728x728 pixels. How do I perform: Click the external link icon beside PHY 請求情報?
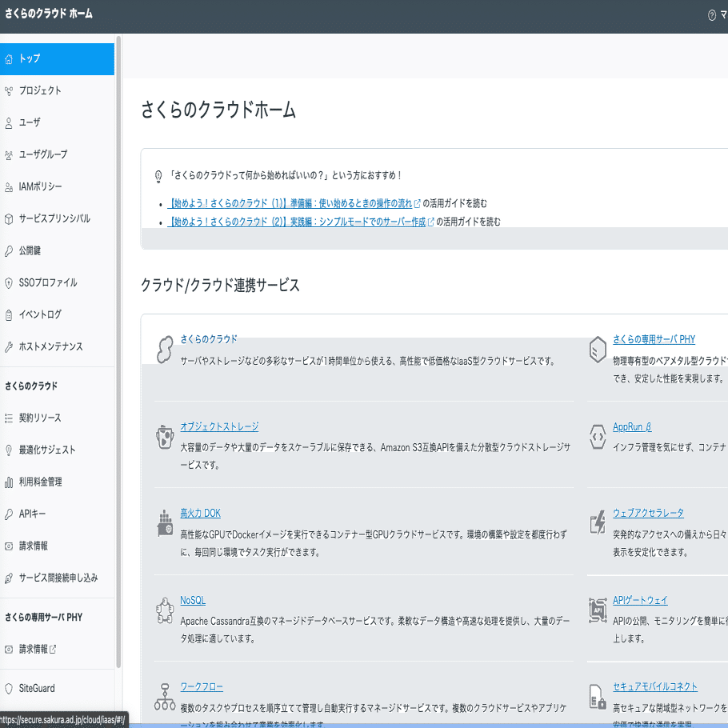tap(53, 650)
